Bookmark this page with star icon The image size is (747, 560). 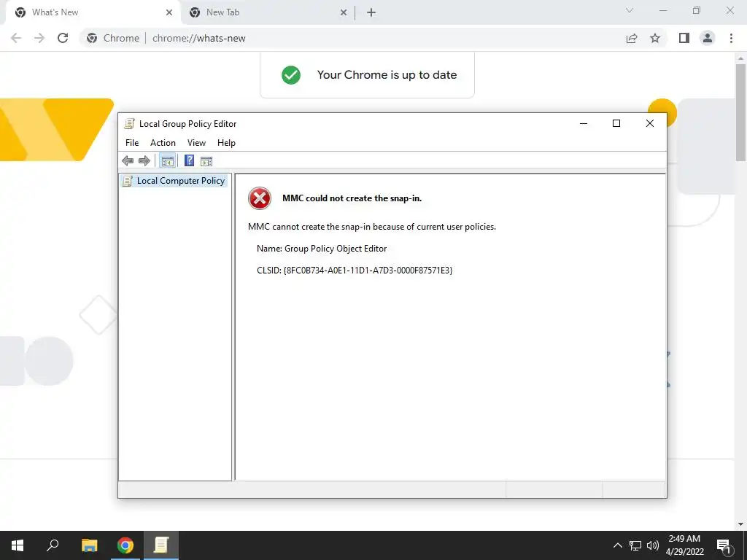tap(655, 38)
